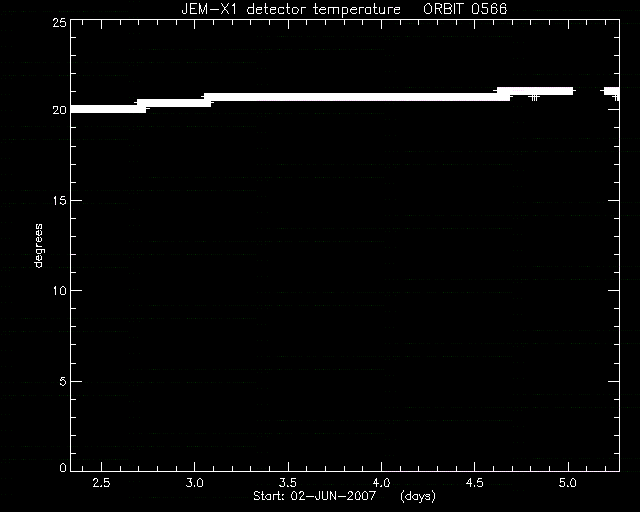Click the x-axis tick label 4.0
Image resolution: width=640 pixels, height=512 pixels.
381,483
